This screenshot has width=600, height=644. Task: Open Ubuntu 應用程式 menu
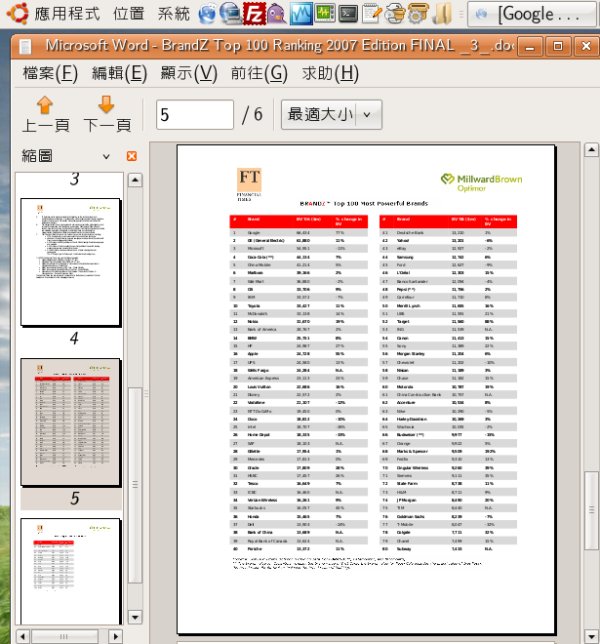click(67, 14)
